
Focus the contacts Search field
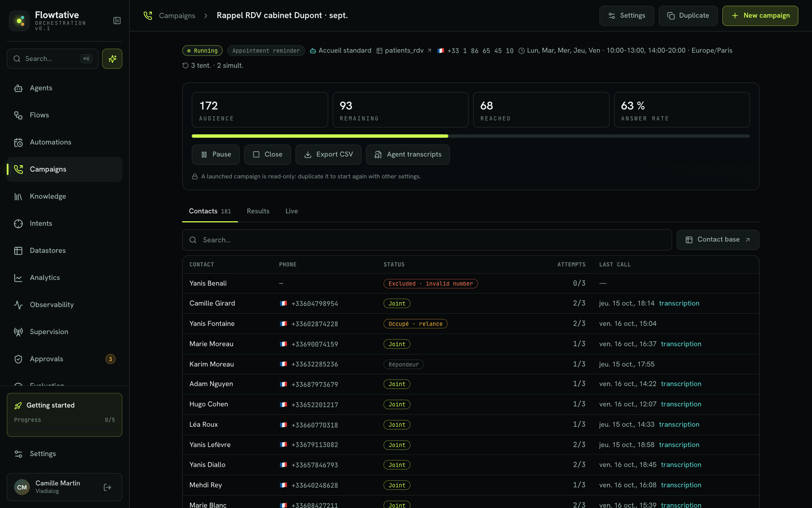427,240
